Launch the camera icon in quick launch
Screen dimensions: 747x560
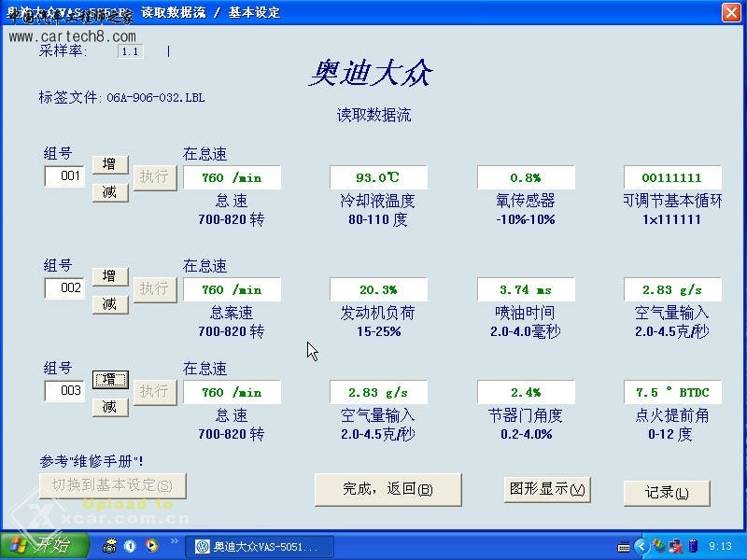coord(110,546)
